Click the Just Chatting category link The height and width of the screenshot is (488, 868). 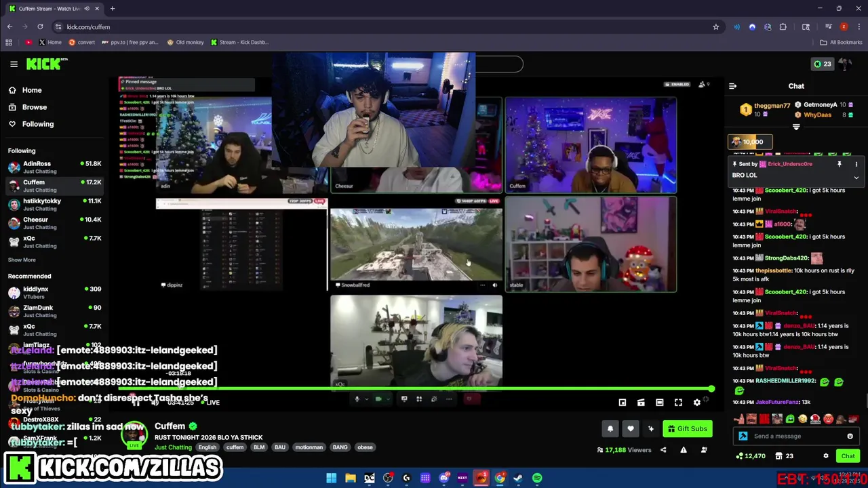tap(173, 447)
